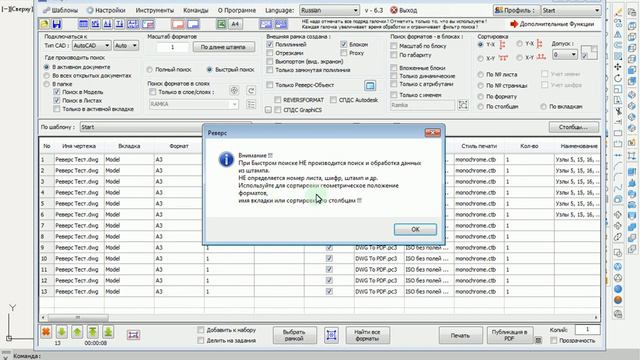The image size is (640, 360).
Task: Click the green move-up arrow icon
Action: pos(77,332)
